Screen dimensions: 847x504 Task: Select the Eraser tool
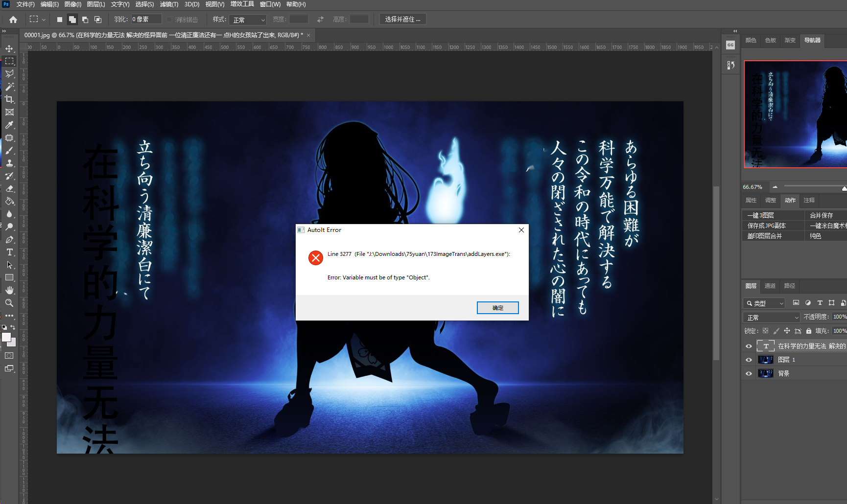coord(9,188)
